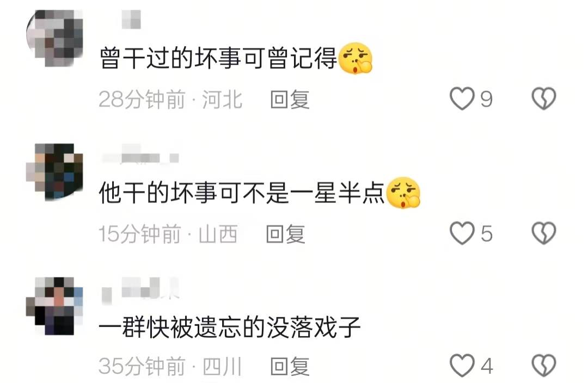Open username above 他干的坏事 comment
Image resolution: width=588 pixels, height=383 pixels.
(x=140, y=155)
